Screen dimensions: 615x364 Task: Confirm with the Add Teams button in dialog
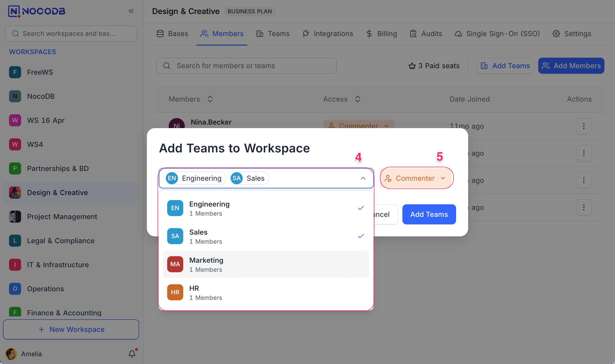(x=429, y=214)
